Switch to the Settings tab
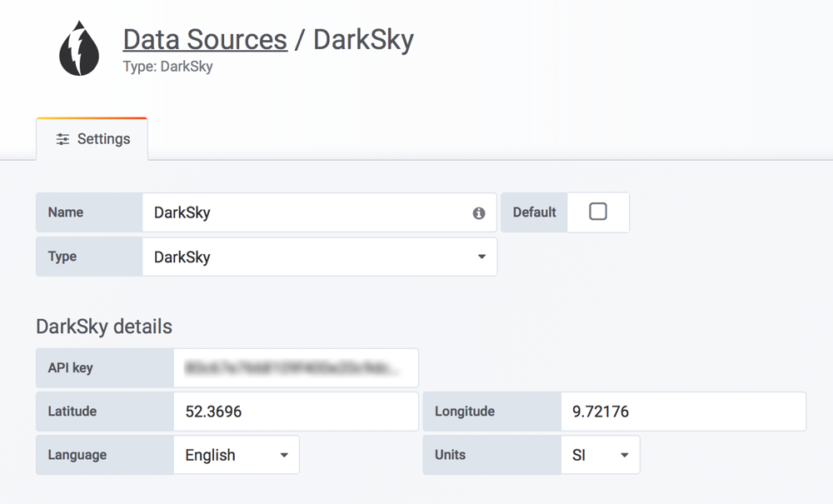The width and height of the screenshot is (833, 504). coord(92,139)
